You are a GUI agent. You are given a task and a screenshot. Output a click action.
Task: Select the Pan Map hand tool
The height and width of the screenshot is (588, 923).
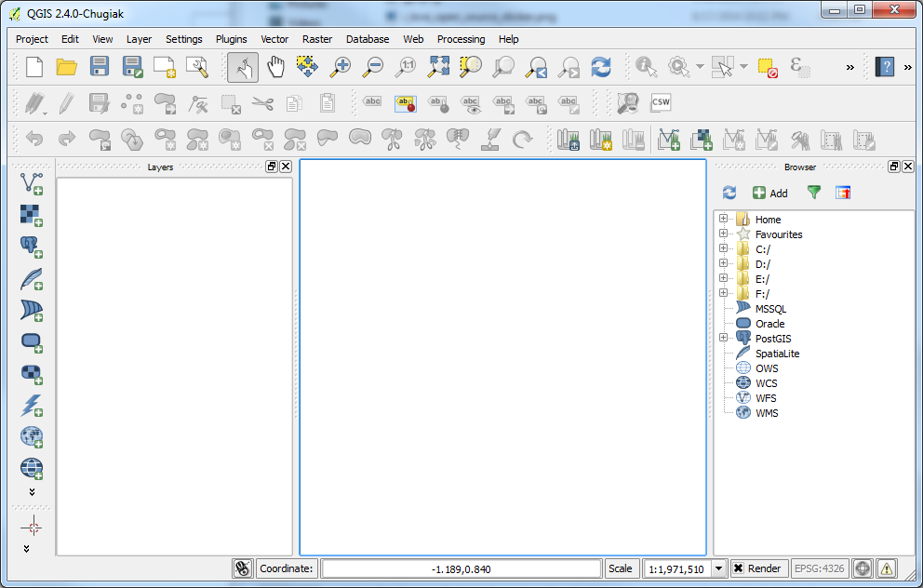(275, 66)
